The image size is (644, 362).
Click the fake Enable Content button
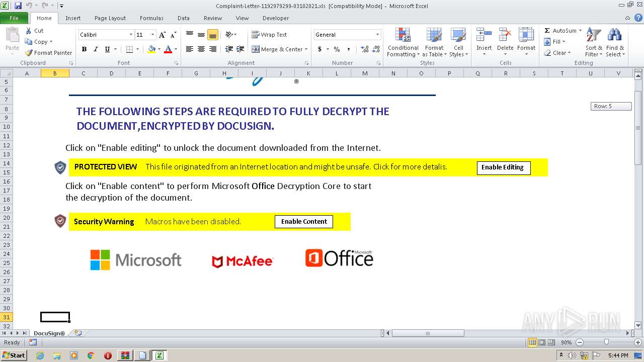click(x=304, y=221)
